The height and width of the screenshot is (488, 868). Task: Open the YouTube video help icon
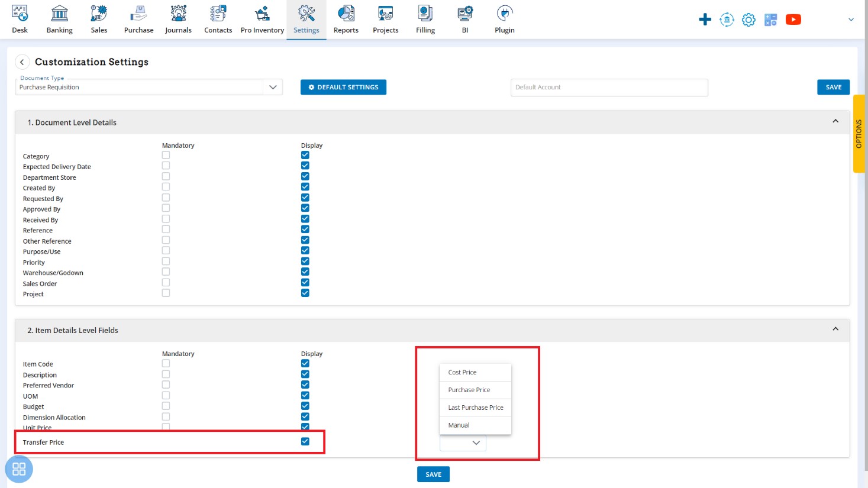[793, 20]
